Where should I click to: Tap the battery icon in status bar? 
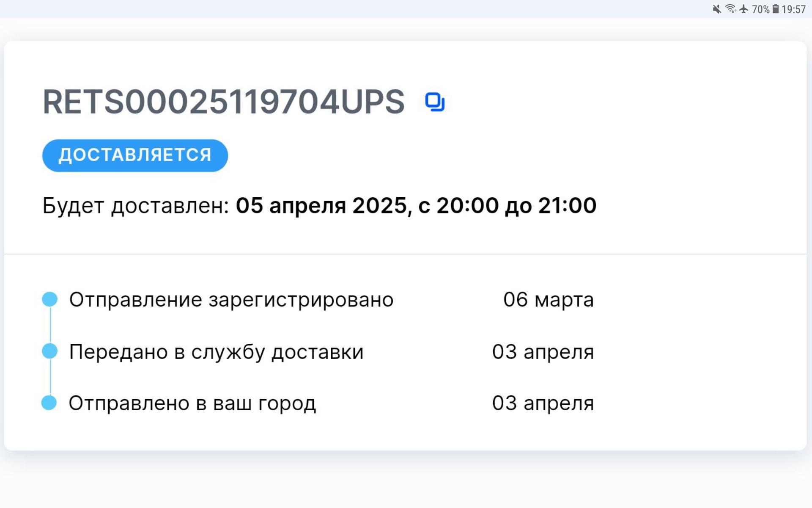[x=776, y=9]
